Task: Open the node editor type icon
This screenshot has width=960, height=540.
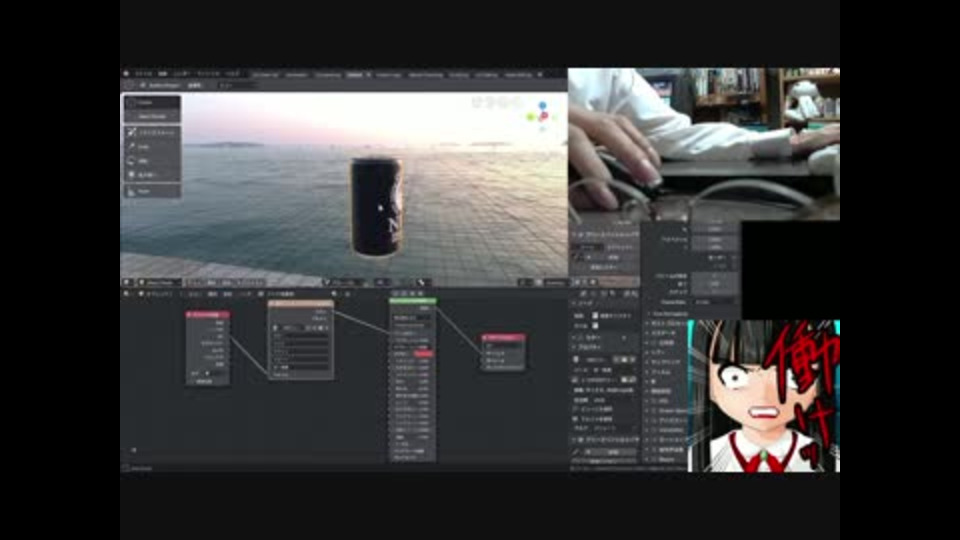Action: [x=127, y=294]
